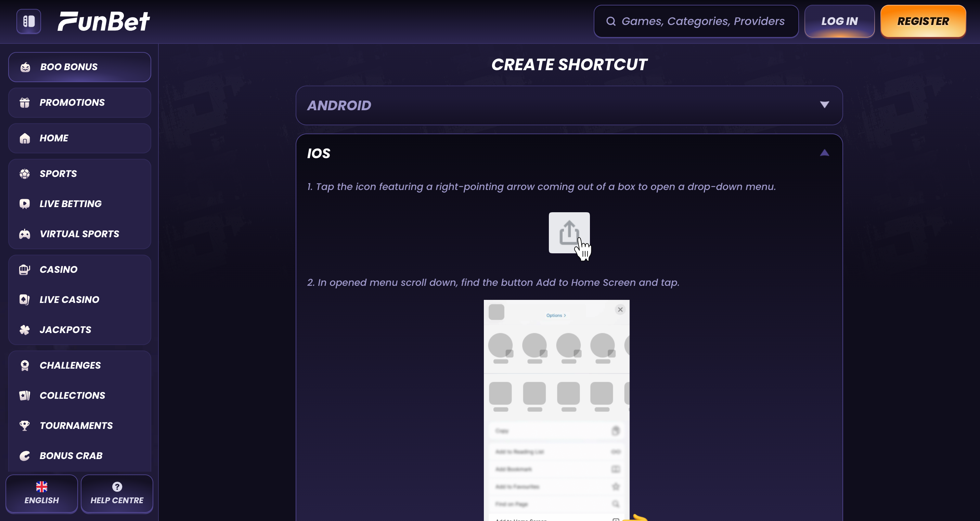Image resolution: width=980 pixels, height=521 pixels.
Task: Click the Collections cards icon
Action: tap(25, 395)
